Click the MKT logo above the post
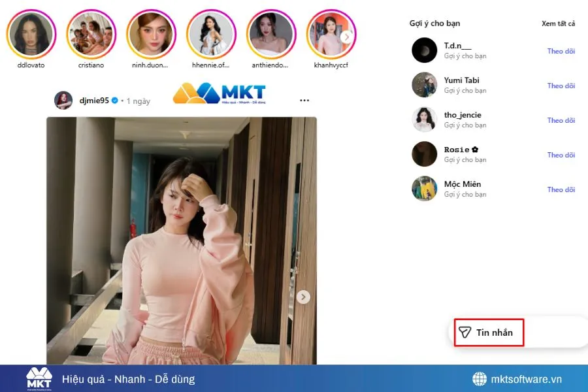Image resolution: width=588 pixels, height=392 pixels. (219, 93)
